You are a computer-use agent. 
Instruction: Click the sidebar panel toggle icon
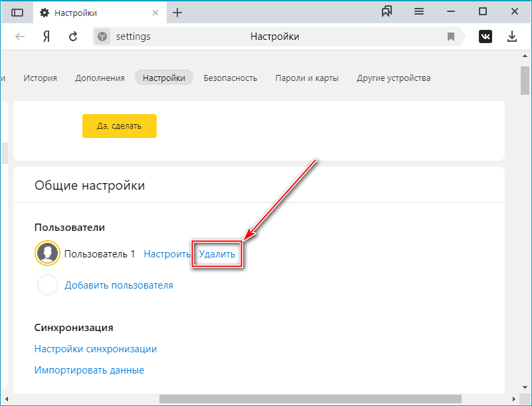18,13
